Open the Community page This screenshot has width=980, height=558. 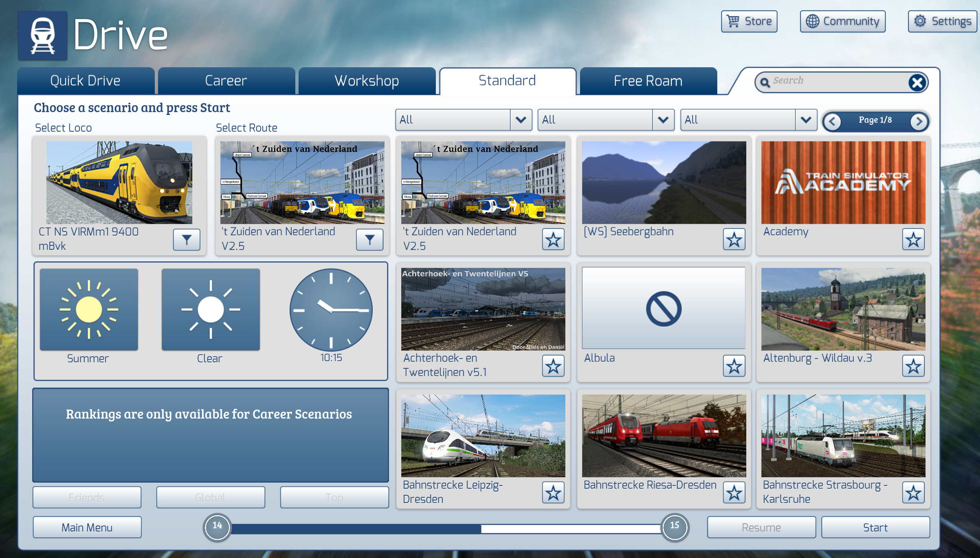[x=843, y=21]
